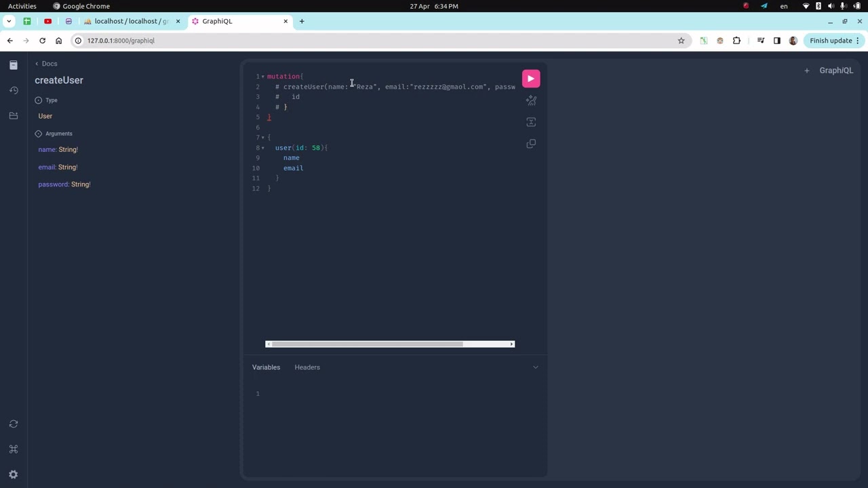This screenshot has width=868, height=488.
Task: Open the Chrome profile avatar
Action: coord(793,41)
